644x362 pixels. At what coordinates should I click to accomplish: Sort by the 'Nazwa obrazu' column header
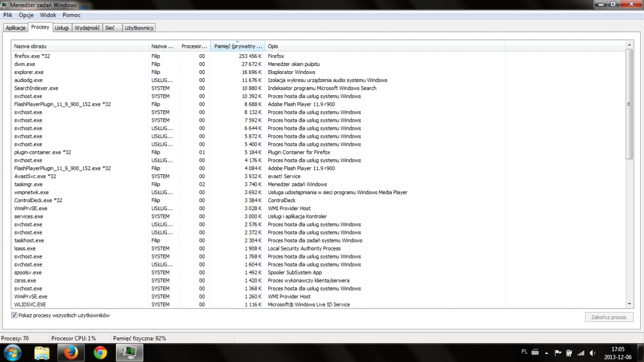click(80, 47)
